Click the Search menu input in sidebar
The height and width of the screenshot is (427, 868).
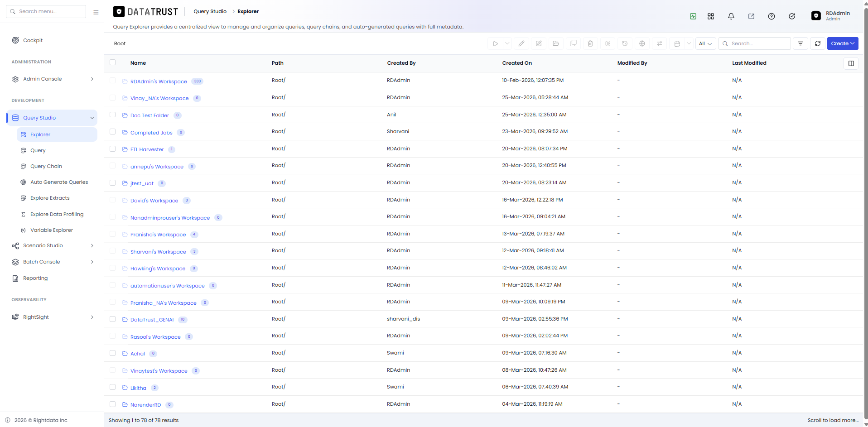(46, 11)
